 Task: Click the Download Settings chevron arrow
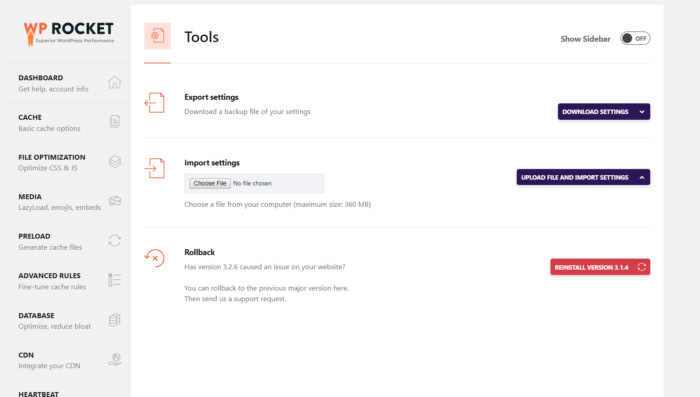tap(642, 112)
